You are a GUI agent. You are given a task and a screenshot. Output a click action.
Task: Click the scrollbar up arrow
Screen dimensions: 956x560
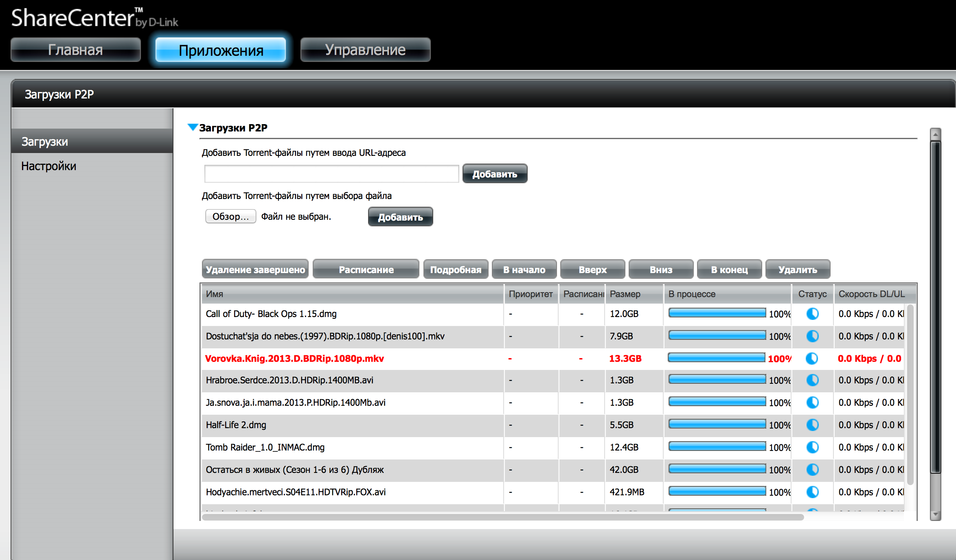pyautogui.click(x=935, y=134)
